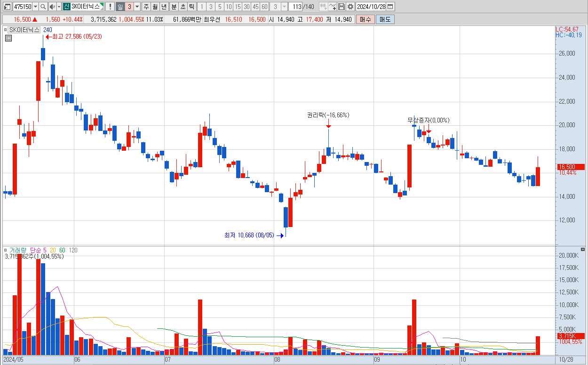
Task: Select the 45 interval button
Action: tap(255, 7)
